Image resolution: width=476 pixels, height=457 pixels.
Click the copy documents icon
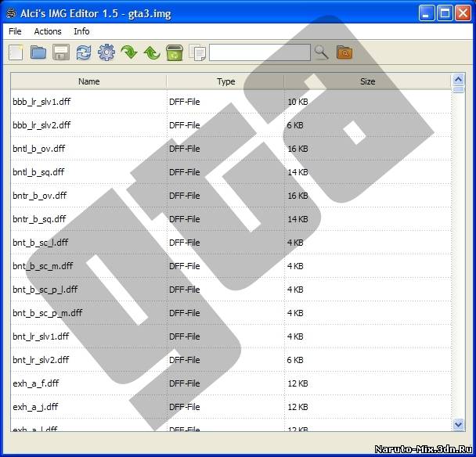pos(197,52)
